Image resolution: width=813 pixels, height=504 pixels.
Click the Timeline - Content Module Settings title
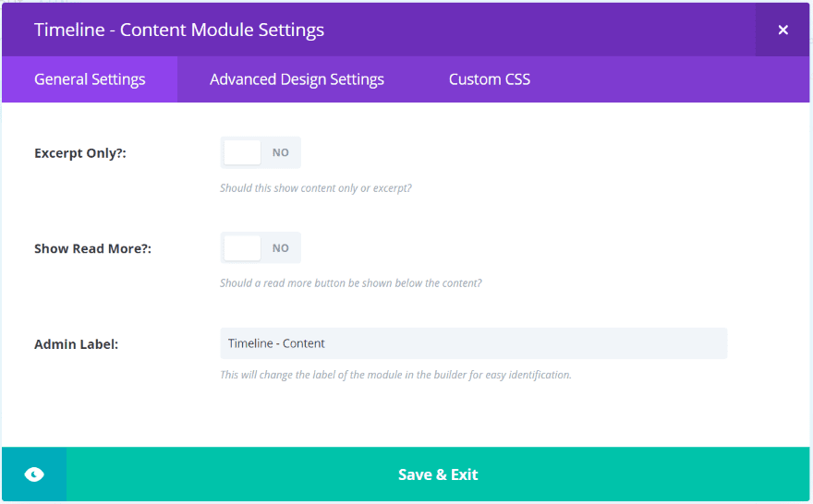[179, 30]
